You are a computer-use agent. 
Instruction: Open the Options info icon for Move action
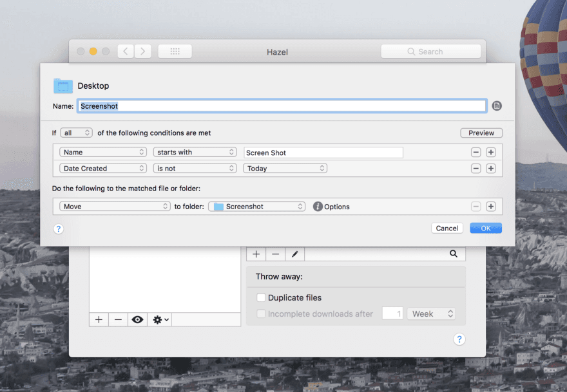318,207
